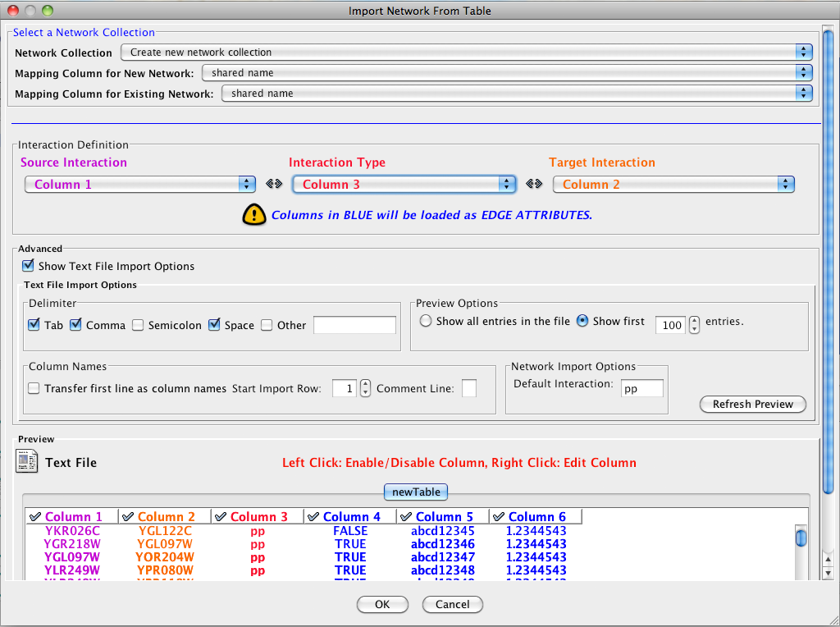Select Show all entries in the file
The height and width of the screenshot is (627, 840).
(426, 321)
